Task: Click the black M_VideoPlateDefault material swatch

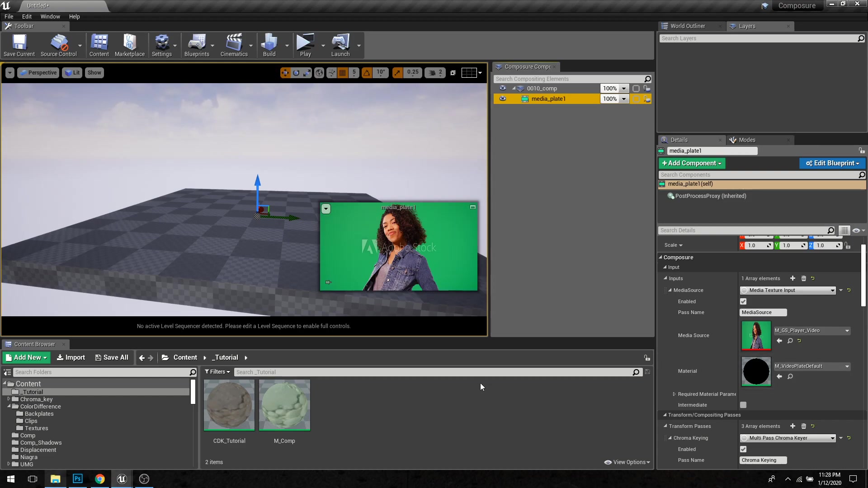Action: click(x=756, y=371)
